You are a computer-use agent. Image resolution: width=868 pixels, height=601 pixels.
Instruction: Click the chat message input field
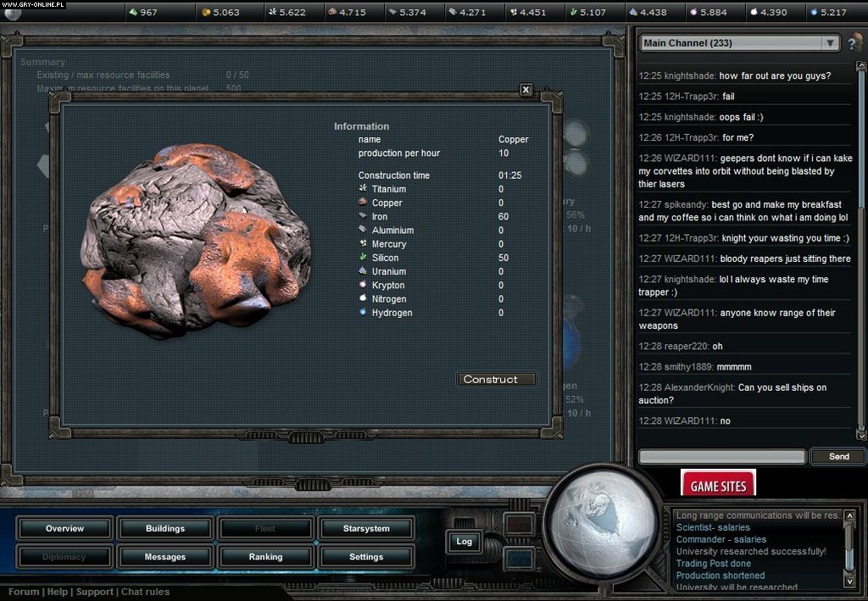click(x=721, y=457)
